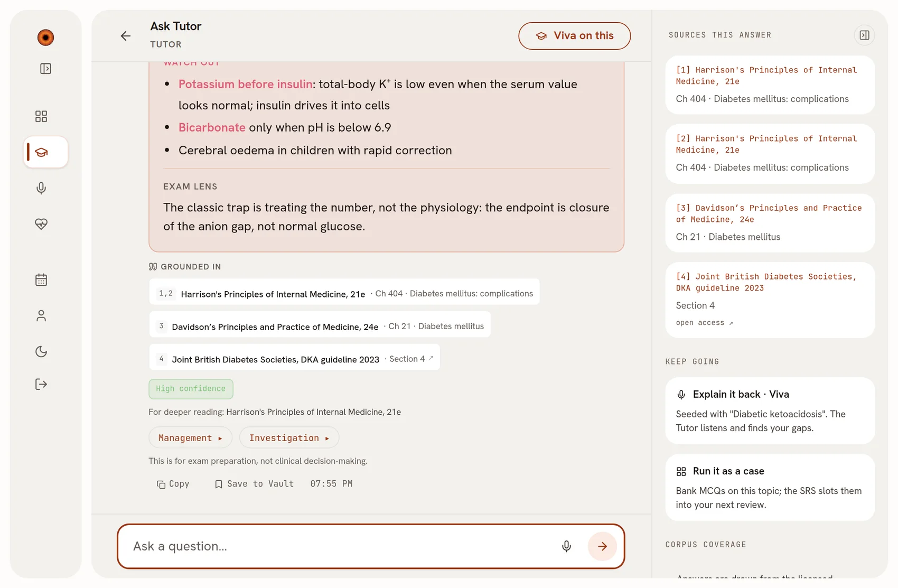The width and height of the screenshot is (898, 588).
Task: Open the calendar icon in sidebar
Action: [x=41, y=280]
